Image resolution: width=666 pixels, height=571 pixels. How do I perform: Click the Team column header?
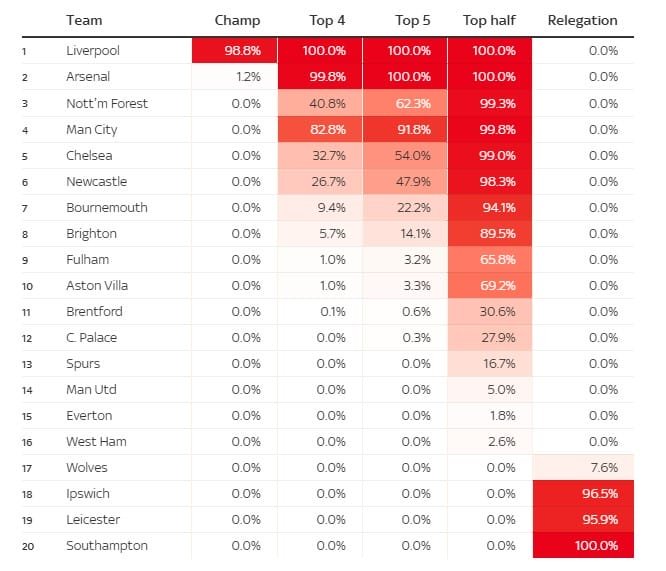point(84,20)
